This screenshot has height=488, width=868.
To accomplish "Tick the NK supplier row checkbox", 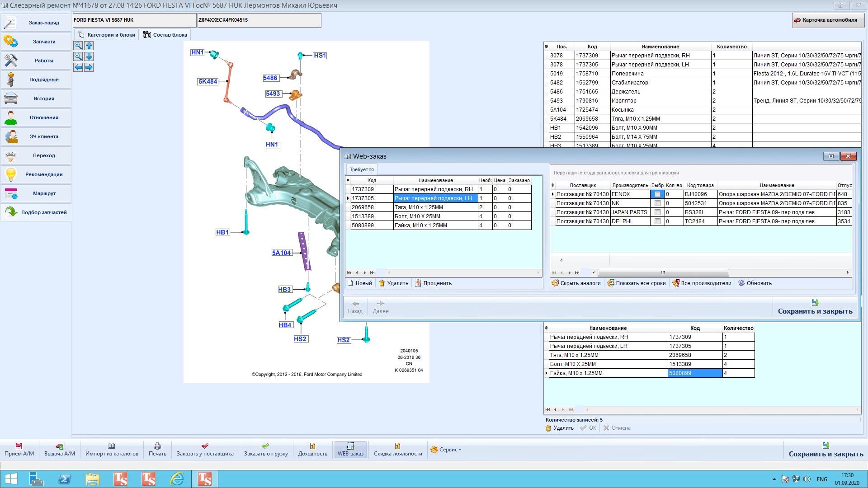I will (657, 203).
